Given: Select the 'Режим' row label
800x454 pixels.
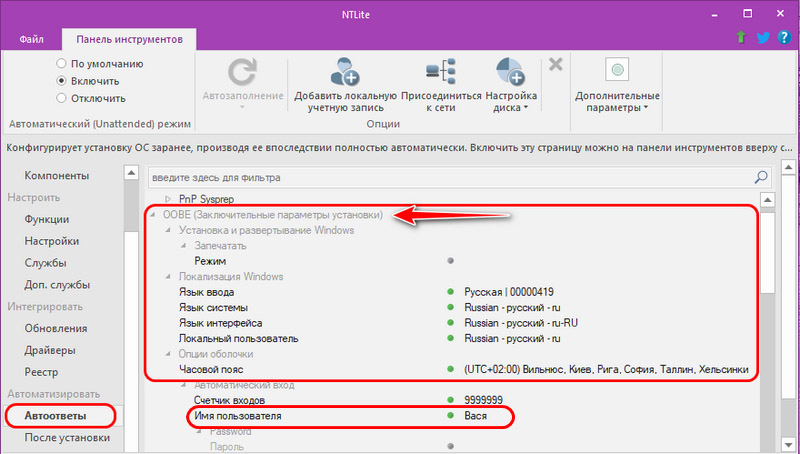Looking at the screenshot, I should point(210,261).
